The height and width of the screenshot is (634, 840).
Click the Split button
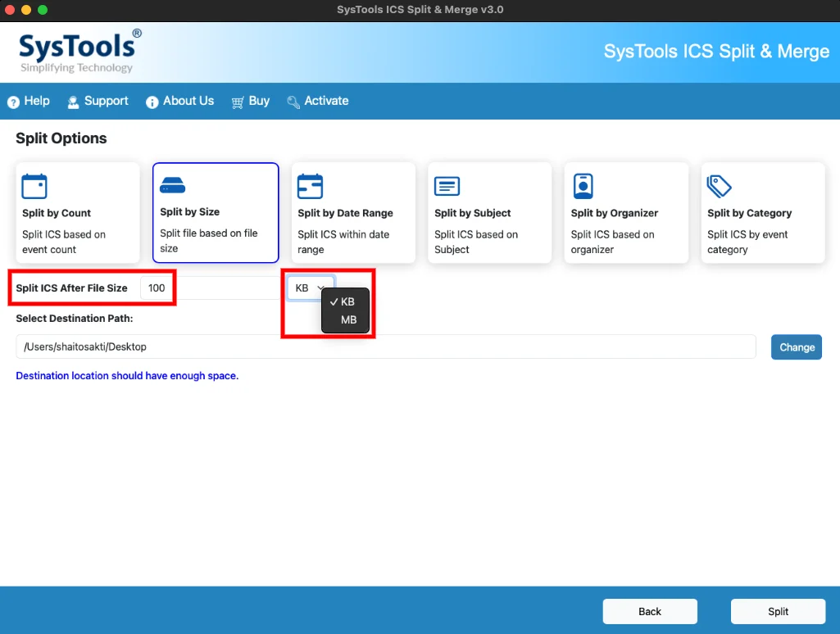click(778, 612)
